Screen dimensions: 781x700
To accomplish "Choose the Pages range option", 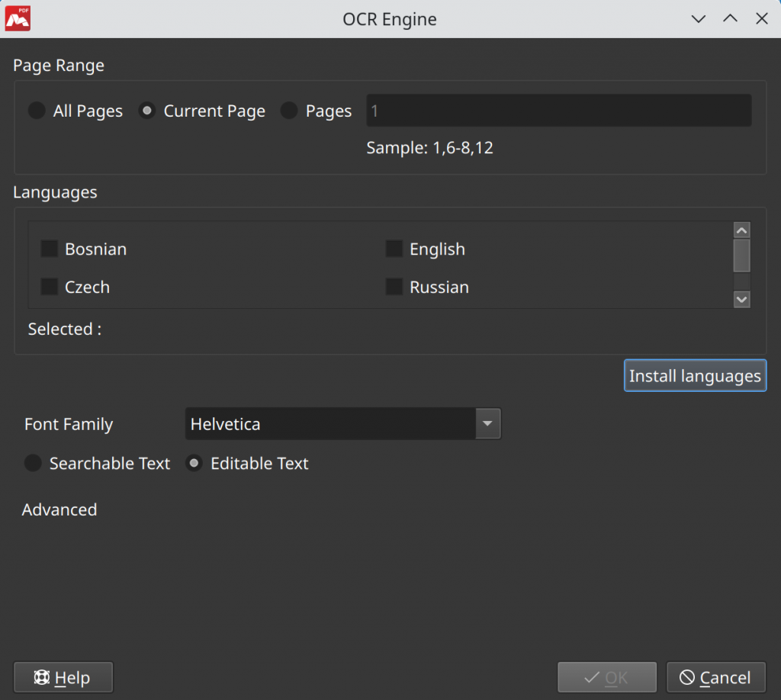I will (288, 111).
